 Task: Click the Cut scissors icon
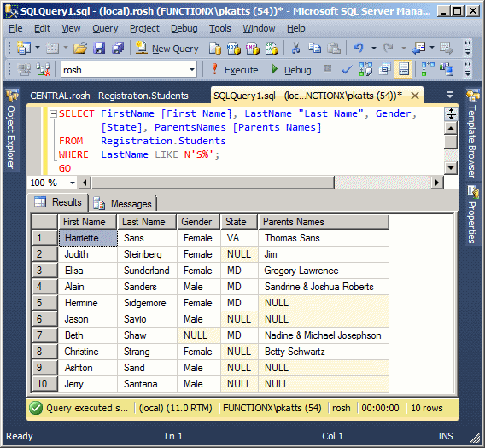[x=295, y=49]
